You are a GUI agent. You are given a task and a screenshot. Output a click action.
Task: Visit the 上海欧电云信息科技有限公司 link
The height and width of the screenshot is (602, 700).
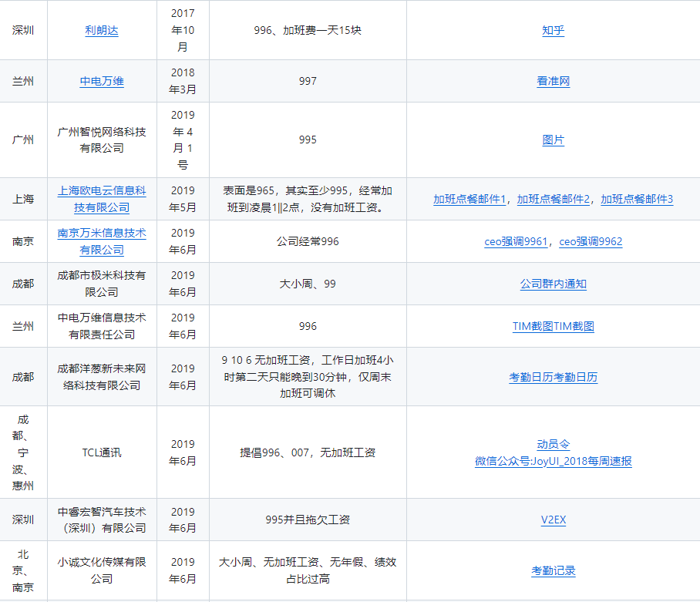[x=102, y=199]
